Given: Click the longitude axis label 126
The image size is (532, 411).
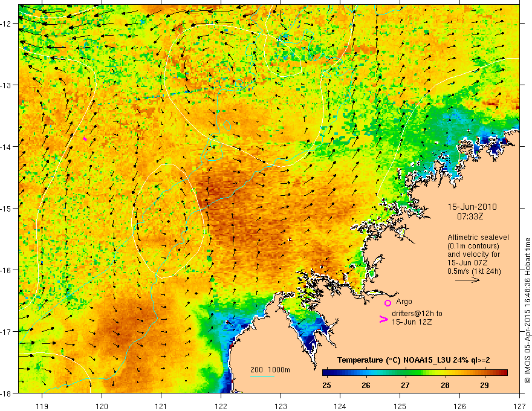Looking at the screenshot, I should [459, 406].
